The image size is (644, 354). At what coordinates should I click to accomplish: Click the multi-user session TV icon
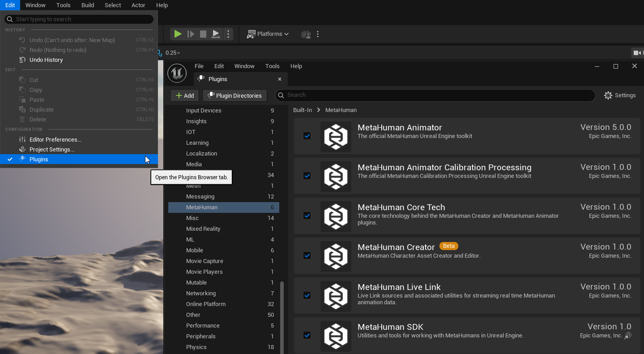(306, 34)
